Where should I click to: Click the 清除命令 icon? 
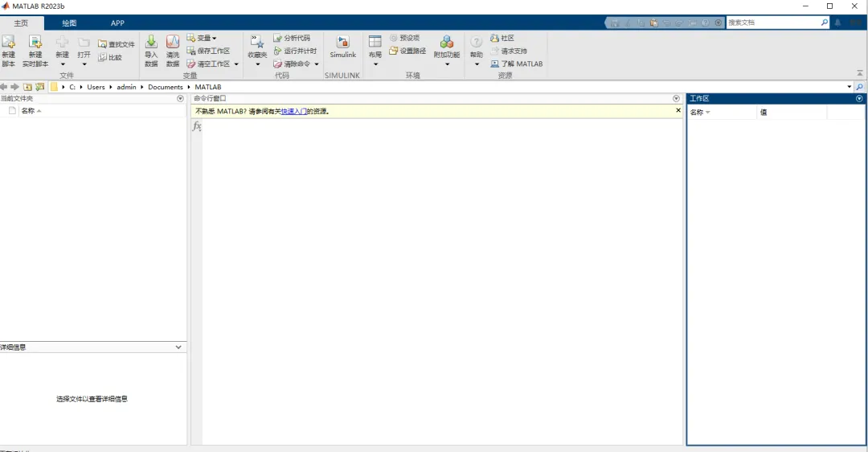[x=278, y=64]
